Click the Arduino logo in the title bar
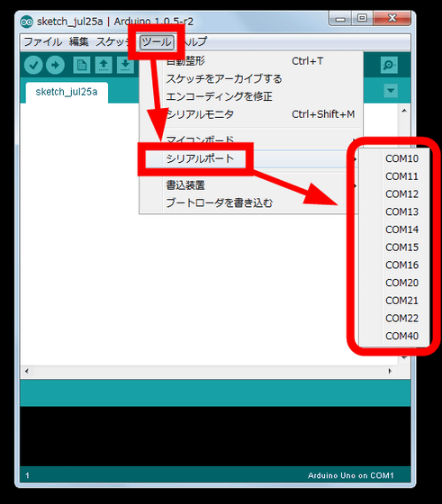The image size is (442, 504). pyautogui.click(x=26, y=22)
